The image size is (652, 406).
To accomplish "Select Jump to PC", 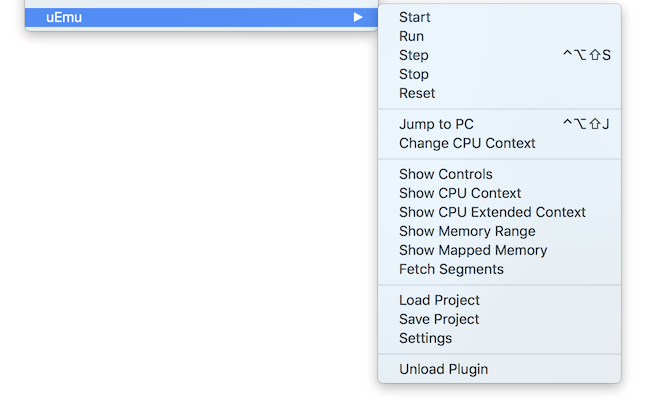I will [436, 124].
